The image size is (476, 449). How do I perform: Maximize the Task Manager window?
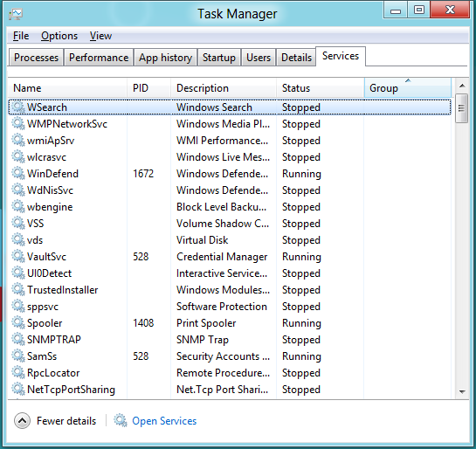click(419, 10)
